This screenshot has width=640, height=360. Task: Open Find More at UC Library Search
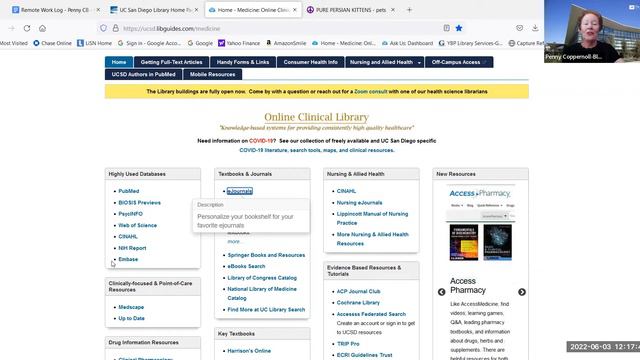pos(266,309)
